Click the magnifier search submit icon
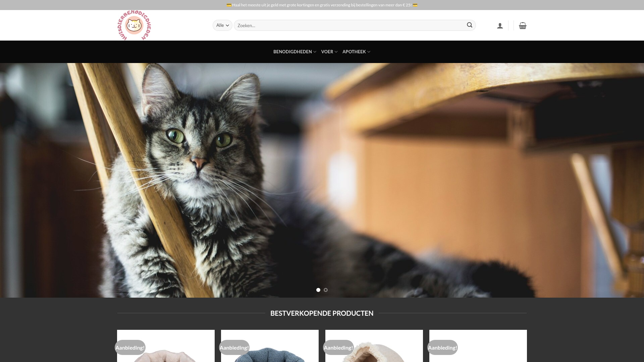644x362 pixels. tap(470, 25)
